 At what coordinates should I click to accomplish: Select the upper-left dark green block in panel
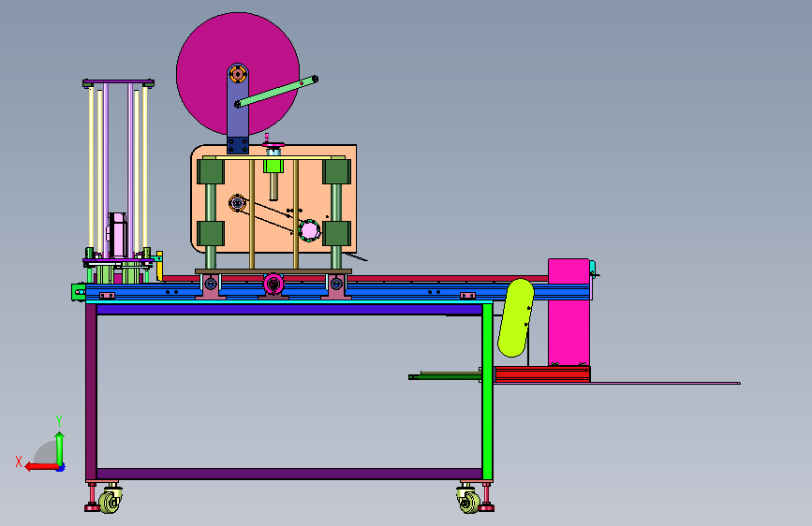coord(210,171)
